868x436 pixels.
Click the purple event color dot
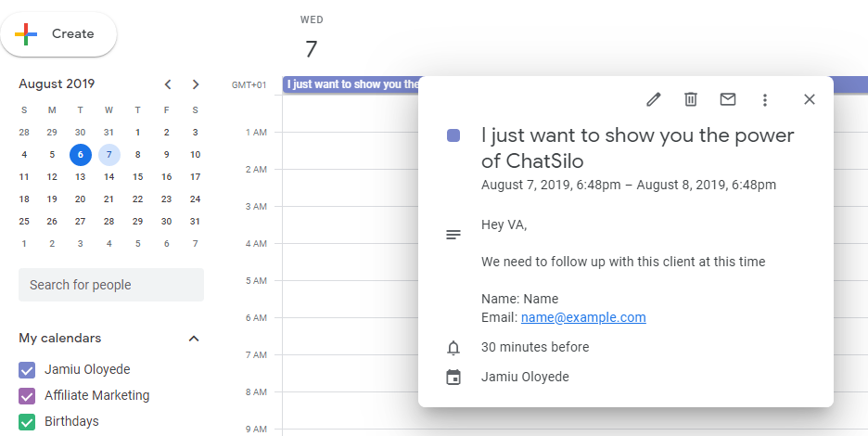coord(453,135)
